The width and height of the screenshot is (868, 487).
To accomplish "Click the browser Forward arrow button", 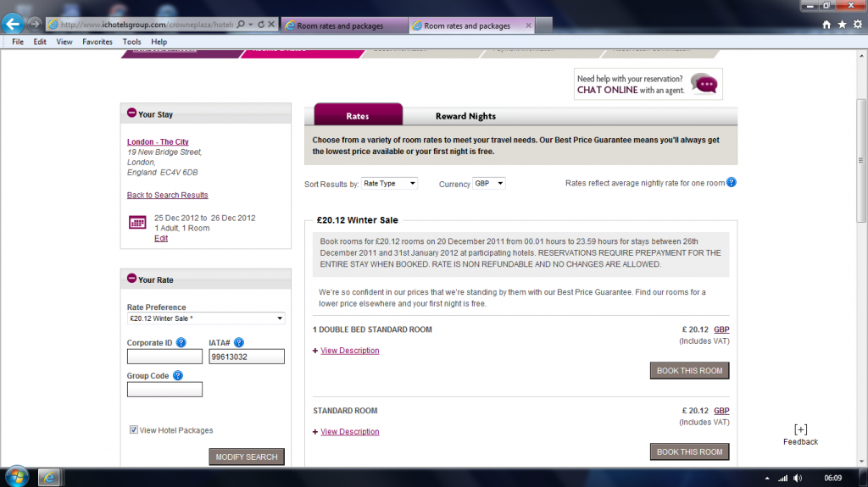I will point(34,24).
